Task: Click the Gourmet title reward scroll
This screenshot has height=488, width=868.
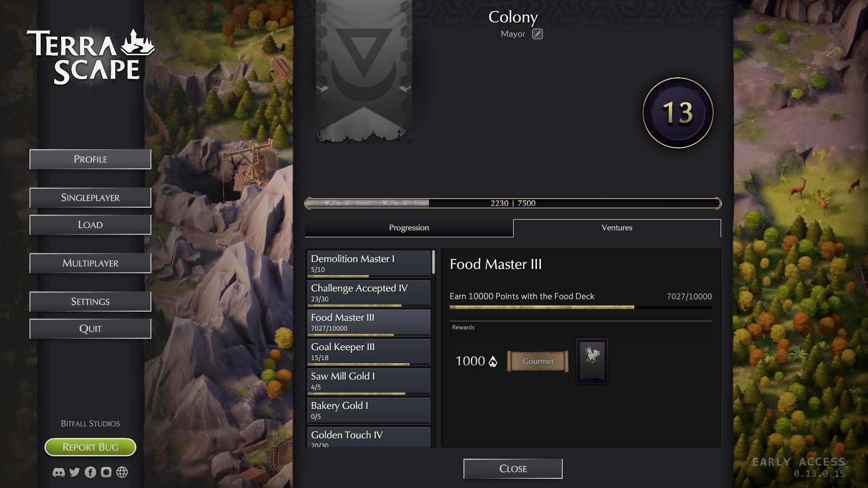Action: tap(538, 361)
